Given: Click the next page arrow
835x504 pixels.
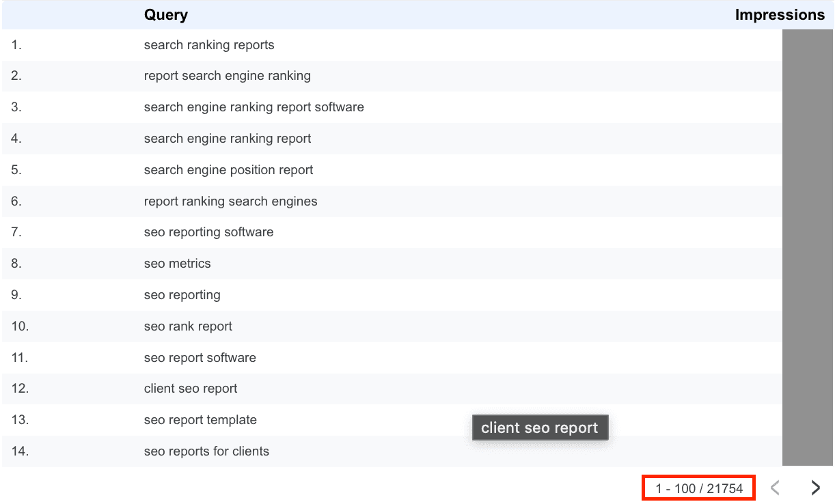Looking at the screenshot, I should tap(815, 487).
